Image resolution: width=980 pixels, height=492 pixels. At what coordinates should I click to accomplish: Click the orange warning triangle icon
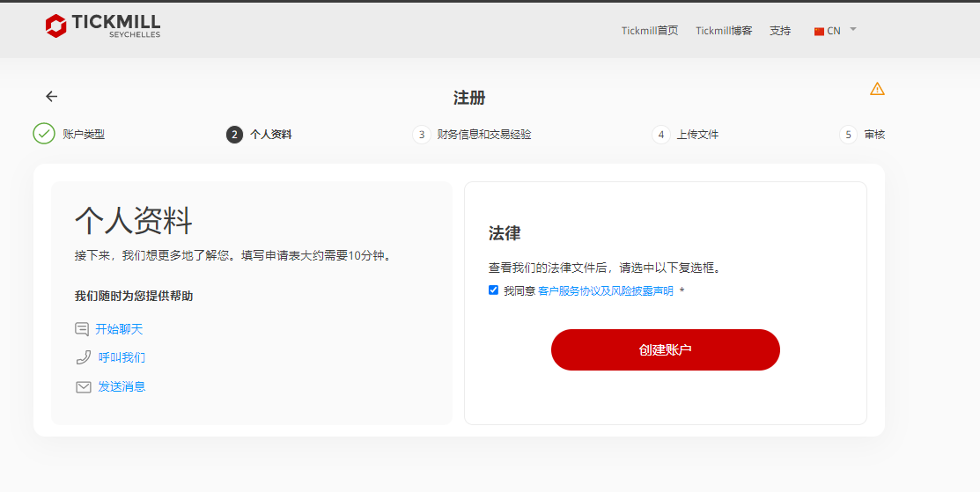pos(877,89)
